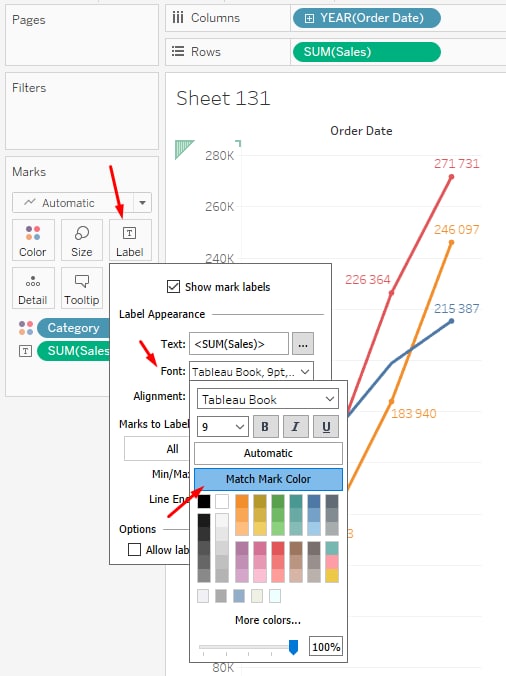
Task: Click the SUM(Sales) pill in Rows
Action: pyautogui.click(x=367, y=52)
